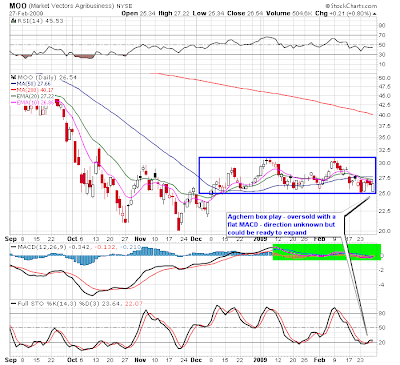This screenshot has height=365, width=400.
Task: Click the 'Agchem box play' annotation text
Action: (281, 224)
